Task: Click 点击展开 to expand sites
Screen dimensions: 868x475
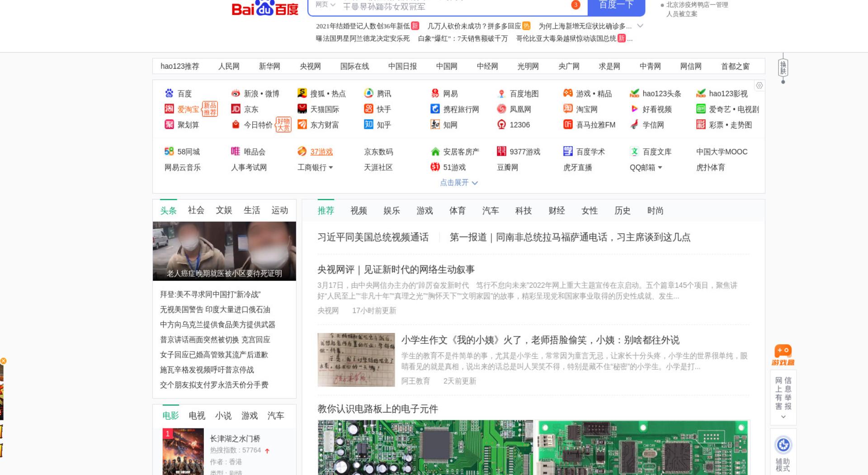Action: click(x=459, y=182)
